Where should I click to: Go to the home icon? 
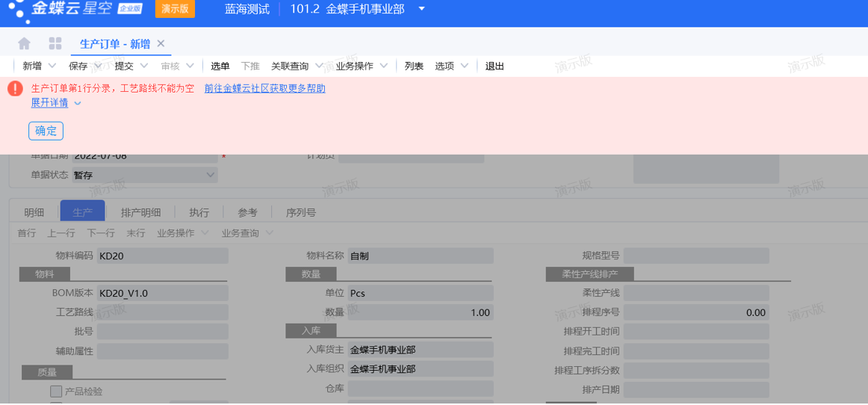point(25,44)
